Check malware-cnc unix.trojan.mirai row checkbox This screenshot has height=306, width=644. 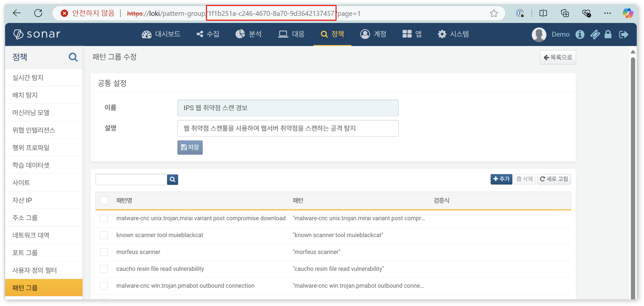[104, 218]
